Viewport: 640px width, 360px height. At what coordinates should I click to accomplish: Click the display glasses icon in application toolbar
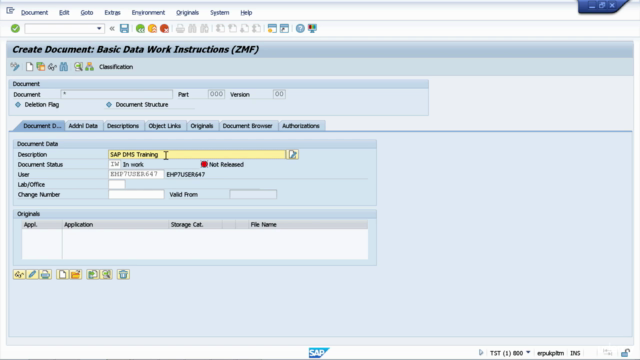(52, 67)
